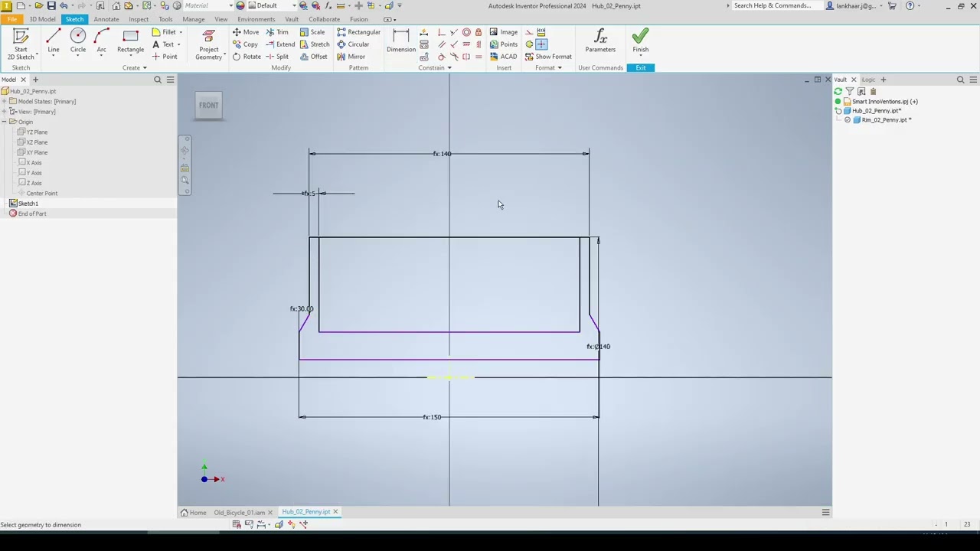This screenshot has width=980, height=551.
Task: Toggle Show Format
Action: click(548, 57)
